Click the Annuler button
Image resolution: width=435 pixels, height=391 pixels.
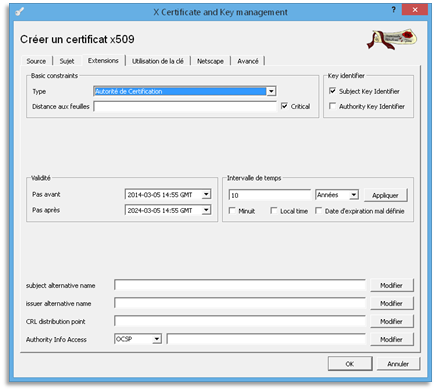coord(398,364)
